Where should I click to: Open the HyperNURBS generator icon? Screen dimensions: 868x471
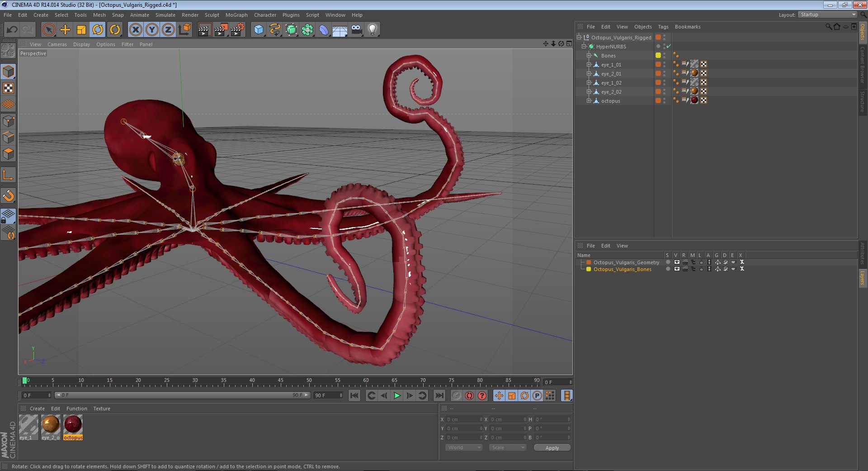[291, 30]
